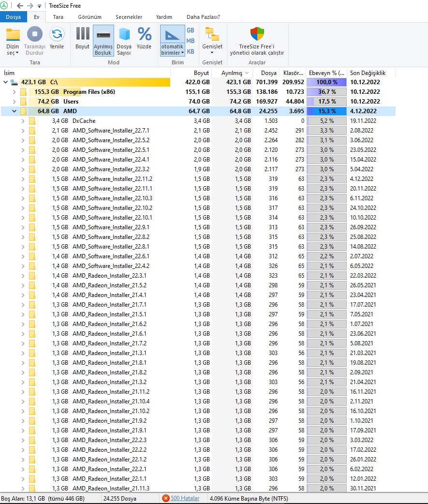
Task: Go forward with the right arrow
Action: [30, 6]
